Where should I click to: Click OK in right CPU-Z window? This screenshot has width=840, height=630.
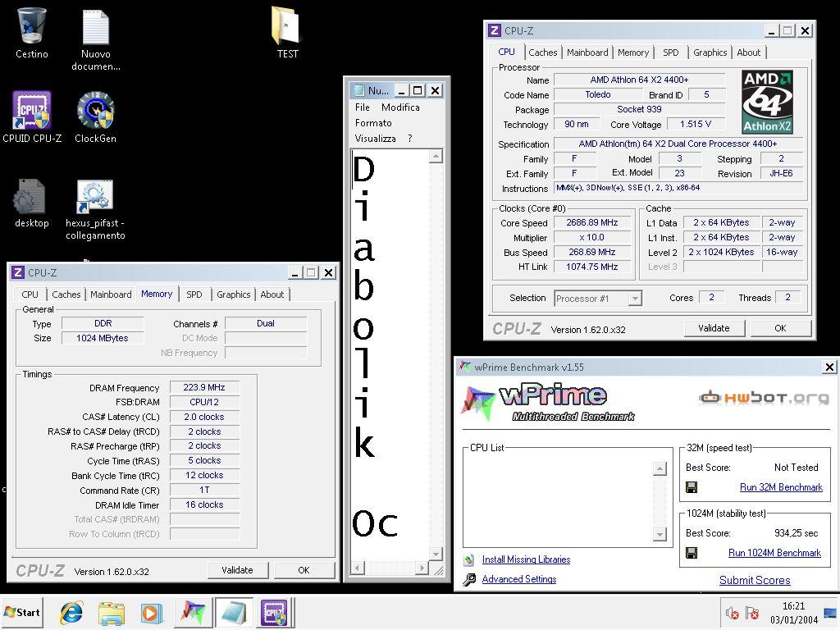point(780,328)
